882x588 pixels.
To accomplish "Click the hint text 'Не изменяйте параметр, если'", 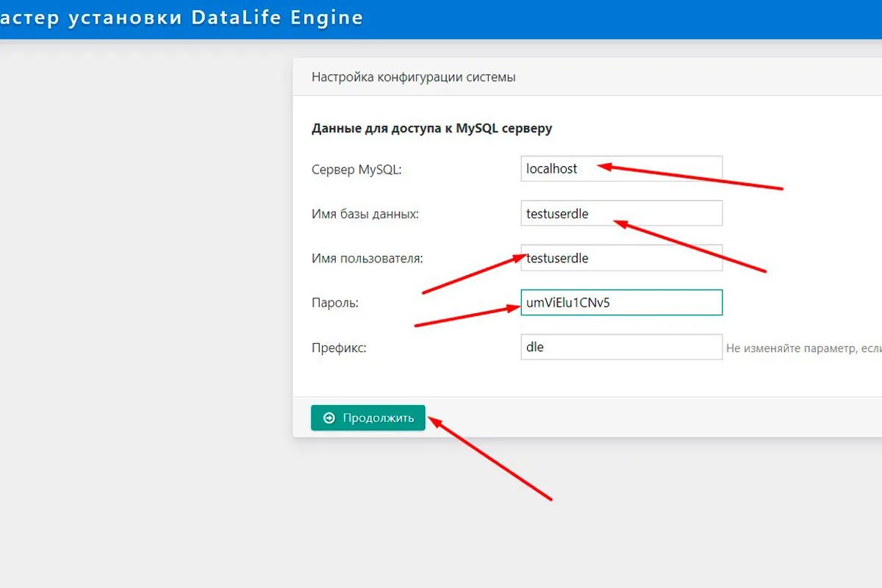I will click(x=804, y=348).
